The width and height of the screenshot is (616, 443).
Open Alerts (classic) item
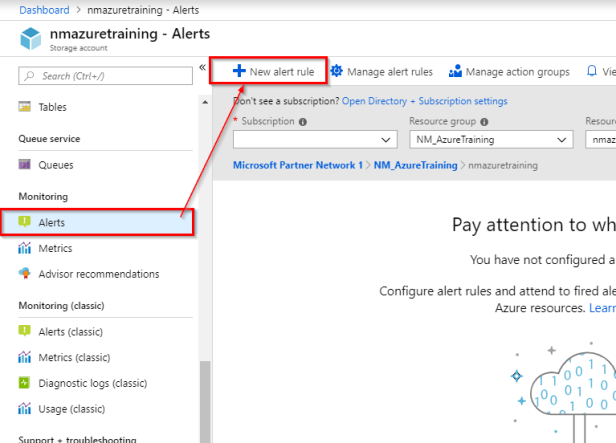pyautogui.click(x=74, y=331)
